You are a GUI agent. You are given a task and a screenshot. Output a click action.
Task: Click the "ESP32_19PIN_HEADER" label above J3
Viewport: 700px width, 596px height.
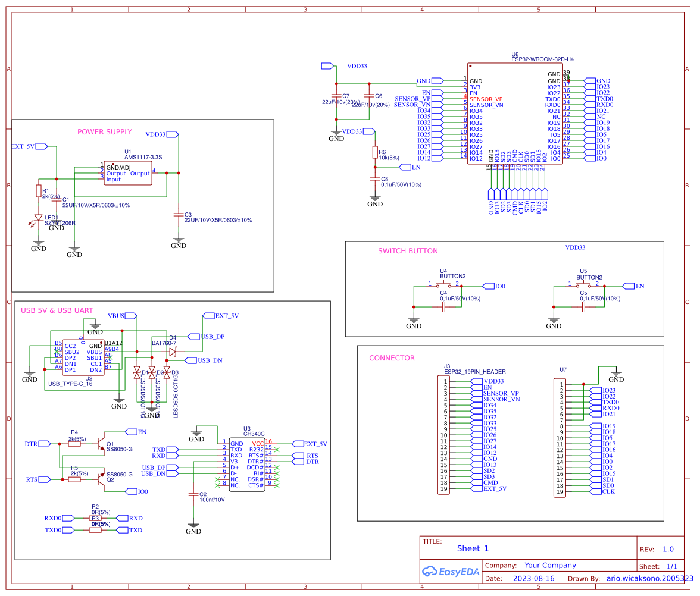pyautogui.click(x=475, y=372)
